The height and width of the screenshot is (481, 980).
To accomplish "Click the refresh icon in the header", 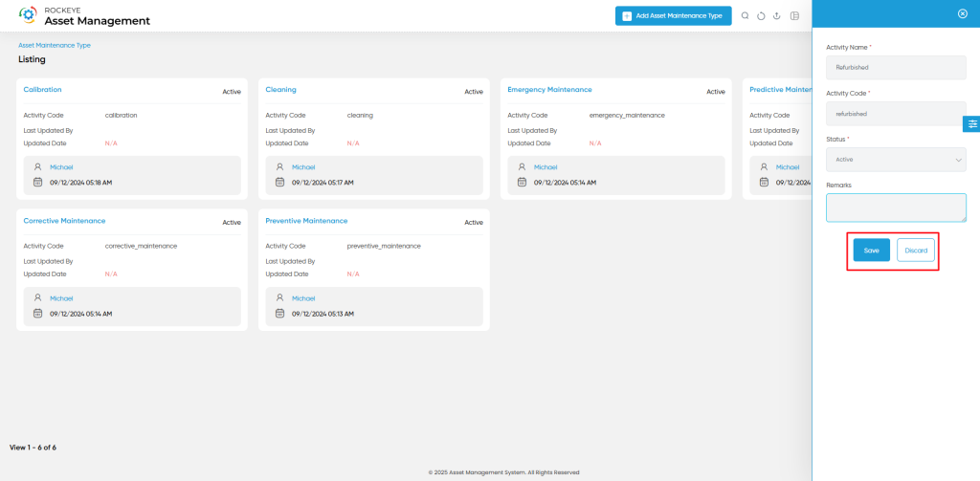I will pos(761,16).
